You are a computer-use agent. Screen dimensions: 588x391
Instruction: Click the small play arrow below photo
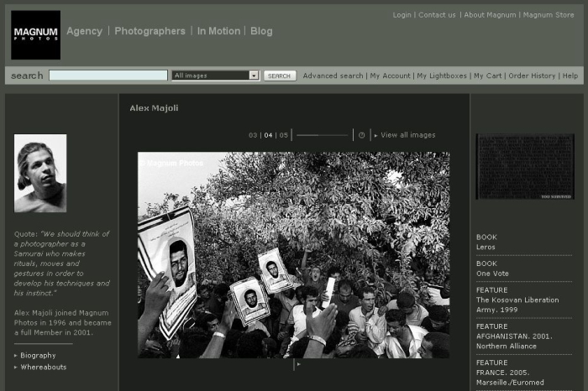[x=298, y=364]
